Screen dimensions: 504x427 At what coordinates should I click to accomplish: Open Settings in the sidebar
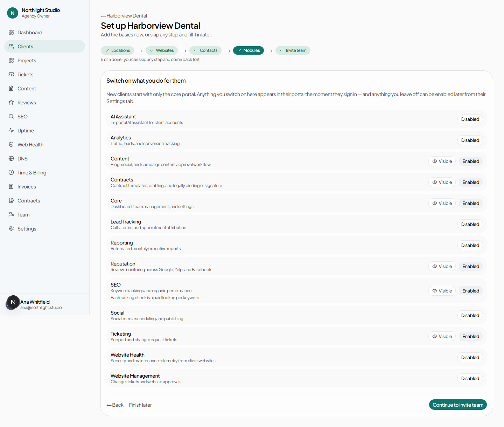click(44, 228)
